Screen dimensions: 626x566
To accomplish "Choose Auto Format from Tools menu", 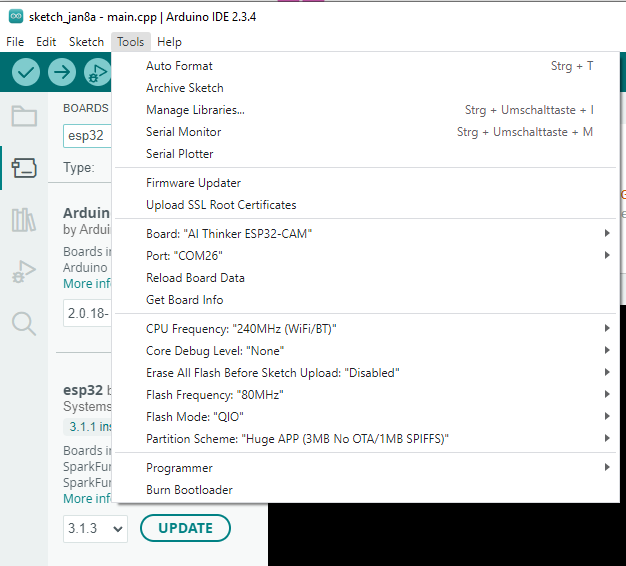I will [x=367, y=66].
